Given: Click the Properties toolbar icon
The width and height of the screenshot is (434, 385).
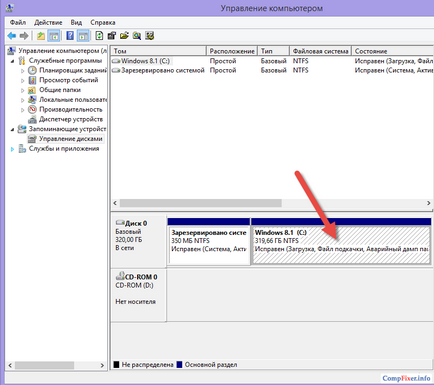Looking at the screenshot, I should pyautogui.click(x=112, y=36).
